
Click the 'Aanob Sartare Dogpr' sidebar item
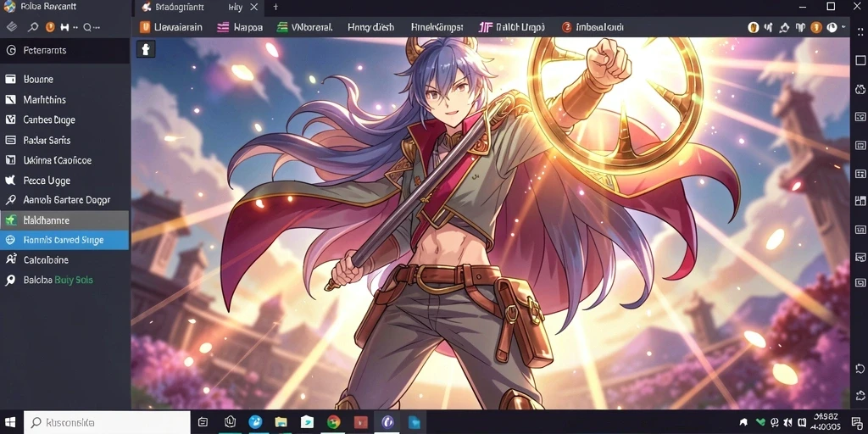tap(64, 200)
